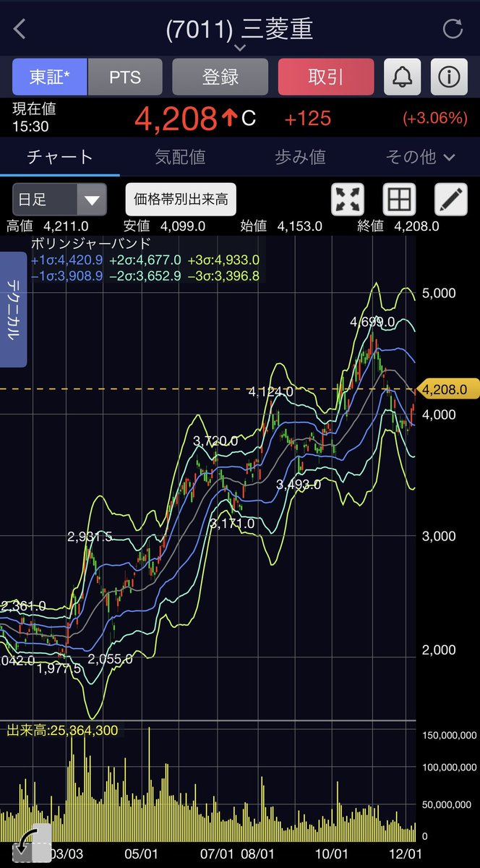This screenshot has height=868, width=480.
Task: Select the チャート tab
Action: pos(60,157)
